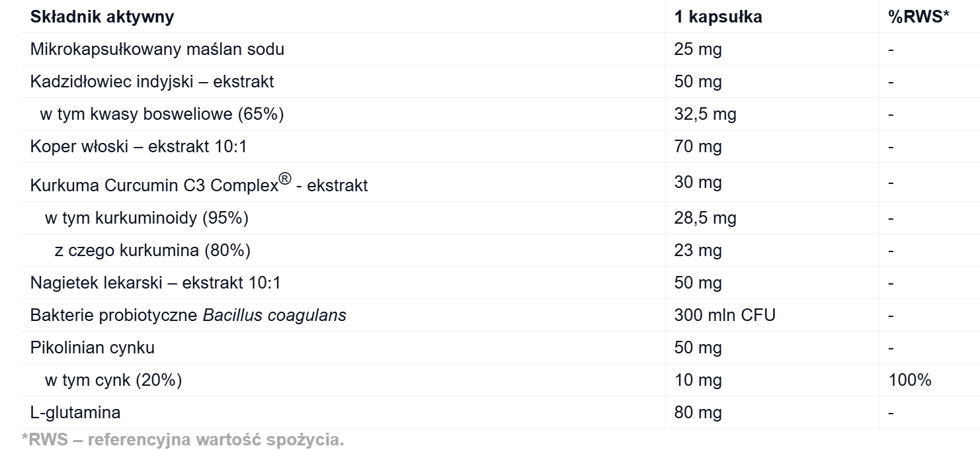Click the '*RWS – referencyjna wartość spożycia' footnote
This screenshot has width=980, height=450.
pyautogui.click(x=183, y=439)
